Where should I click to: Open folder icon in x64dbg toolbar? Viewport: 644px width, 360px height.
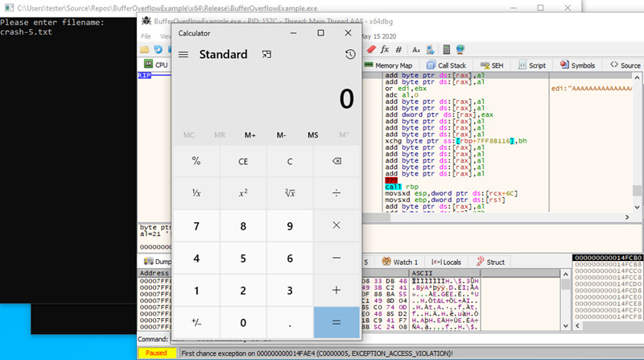click(145, 50)
